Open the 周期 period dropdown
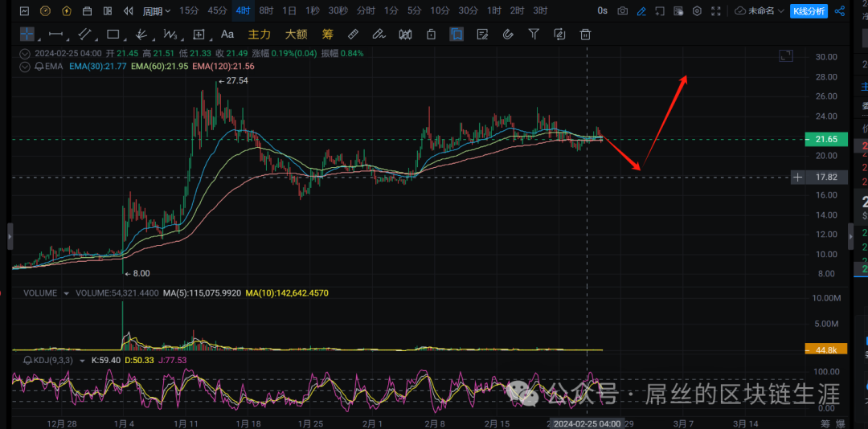 pyautogui.click(x=157, y=10)
